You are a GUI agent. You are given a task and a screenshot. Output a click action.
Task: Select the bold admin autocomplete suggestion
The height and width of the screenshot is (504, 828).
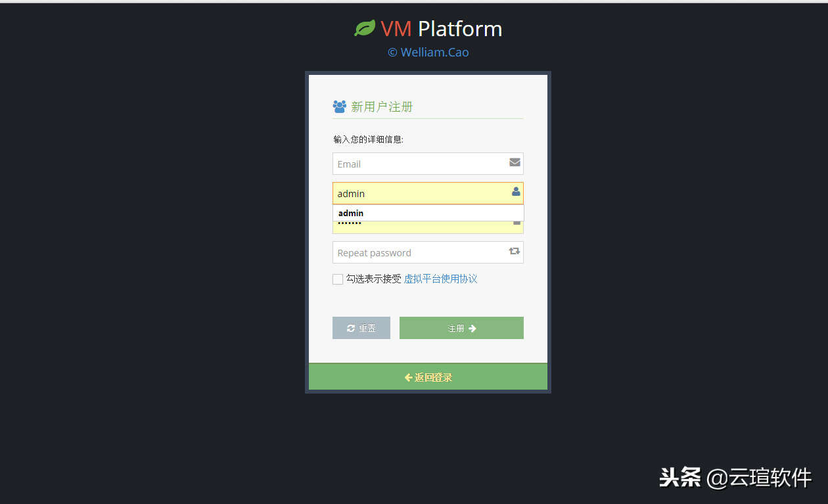pyautogui.click(x=428, y=213)
